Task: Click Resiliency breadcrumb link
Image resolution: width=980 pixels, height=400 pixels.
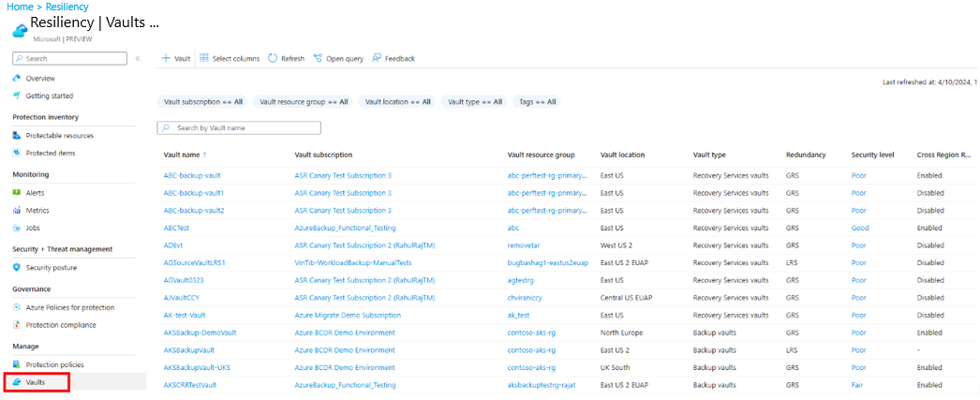Action: click(67, 7)
